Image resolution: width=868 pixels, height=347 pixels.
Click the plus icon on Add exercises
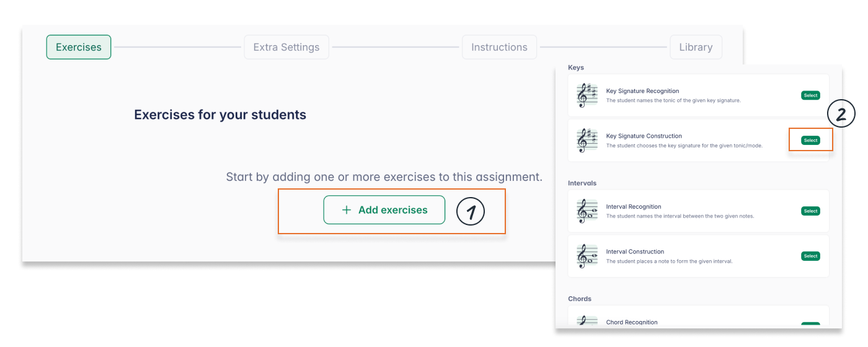347,210
